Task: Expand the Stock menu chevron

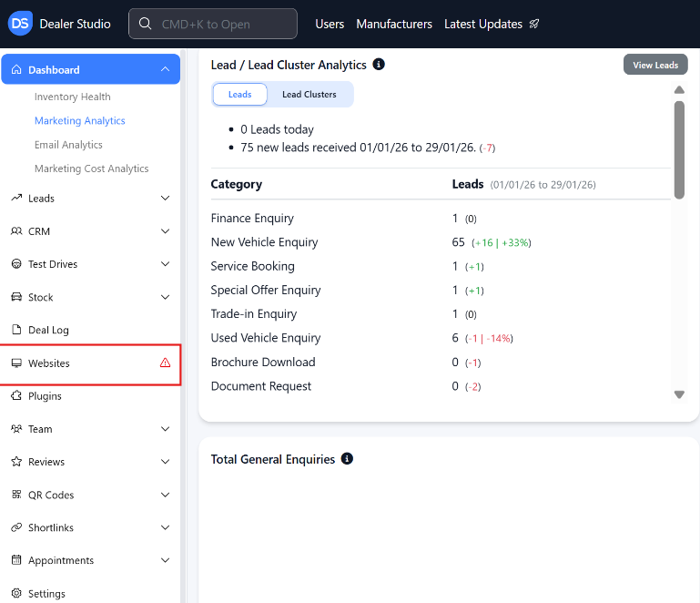Action: tap(165, 297)
